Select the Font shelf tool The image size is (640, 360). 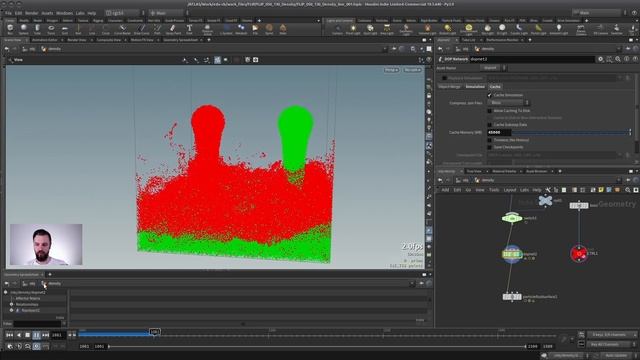[189, 29]
